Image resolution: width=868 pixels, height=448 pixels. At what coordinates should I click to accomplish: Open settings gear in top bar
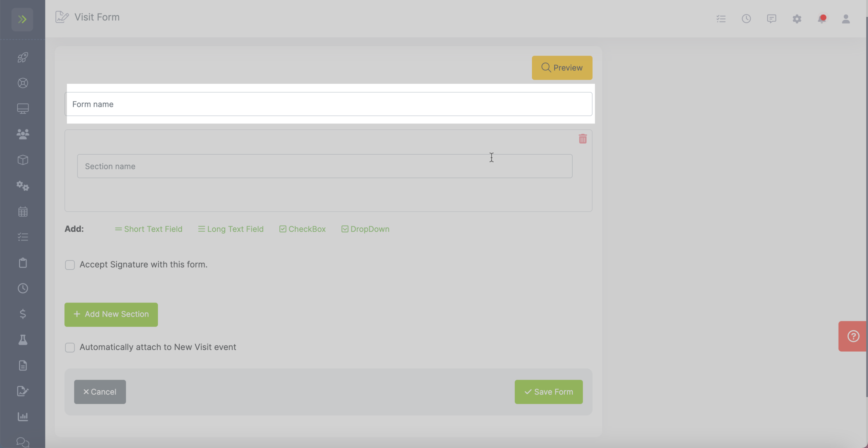tap(797, 19)
